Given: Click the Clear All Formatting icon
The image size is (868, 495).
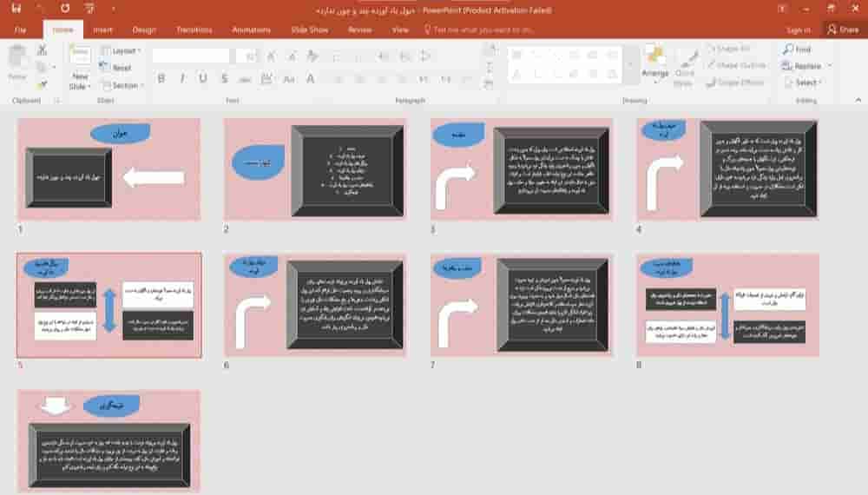Looking at the screenshot, I should click(312, 56).
